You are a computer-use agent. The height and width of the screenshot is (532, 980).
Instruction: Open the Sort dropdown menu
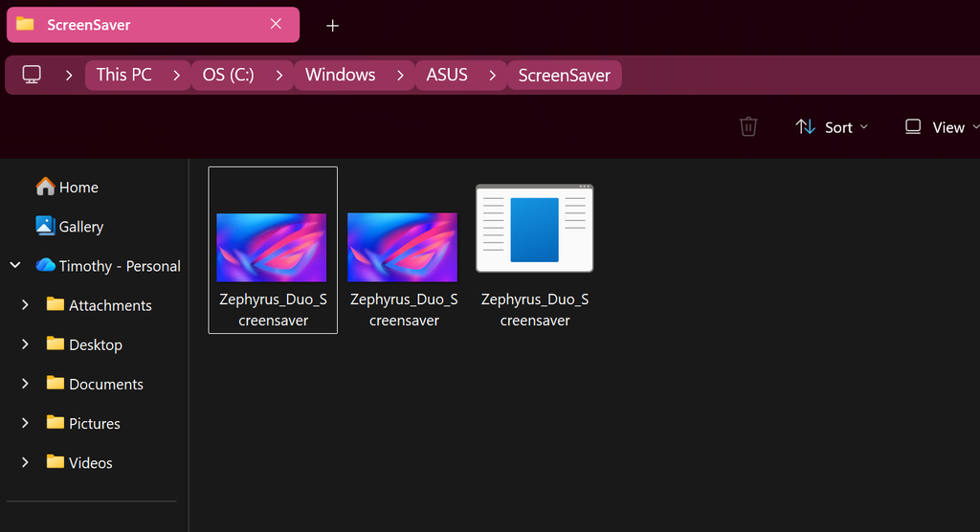pyautogui.click(x=832, y=127)
